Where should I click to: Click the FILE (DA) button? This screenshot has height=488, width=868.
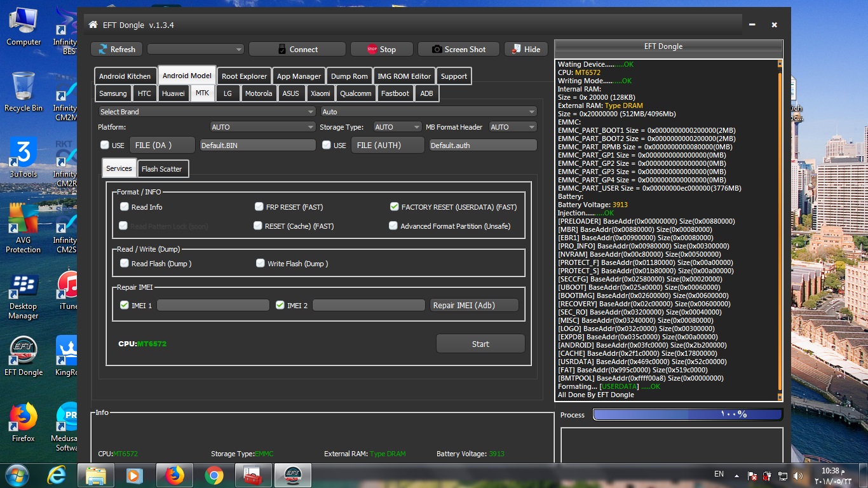click(x=162, y=145)
